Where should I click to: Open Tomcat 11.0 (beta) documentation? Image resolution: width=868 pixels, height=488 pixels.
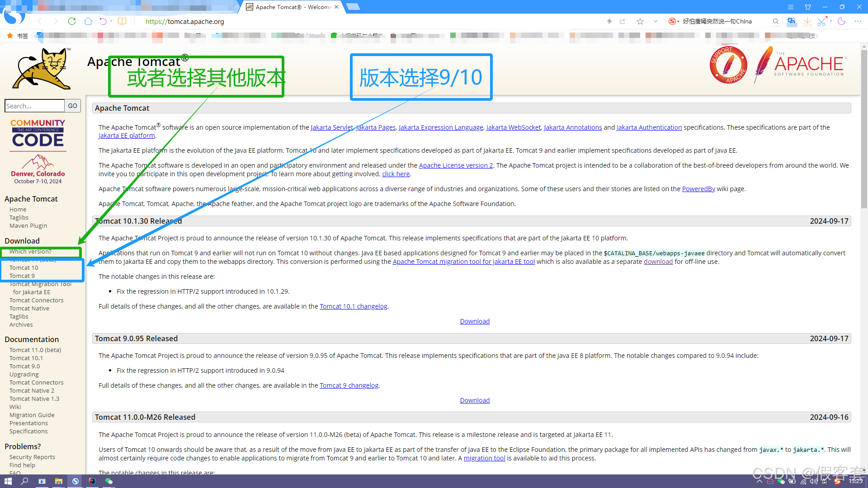[35, 350]
